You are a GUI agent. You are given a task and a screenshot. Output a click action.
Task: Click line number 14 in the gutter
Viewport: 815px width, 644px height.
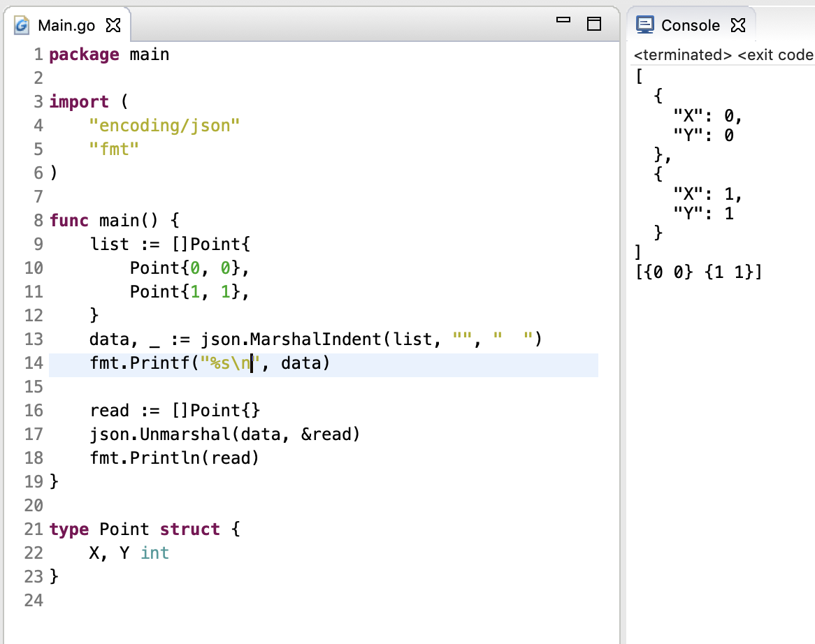point(34,363)
